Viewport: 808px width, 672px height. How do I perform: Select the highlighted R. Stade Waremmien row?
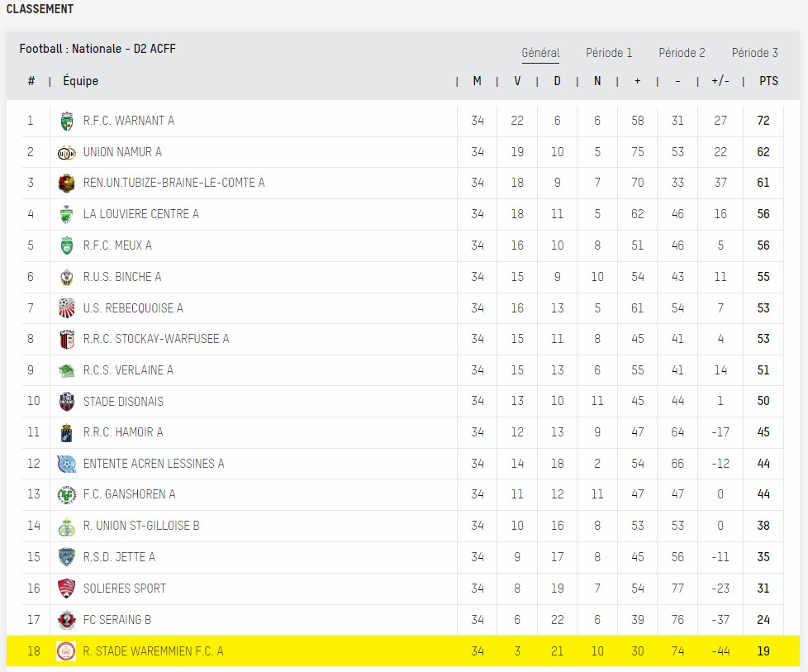coord(403,651)
